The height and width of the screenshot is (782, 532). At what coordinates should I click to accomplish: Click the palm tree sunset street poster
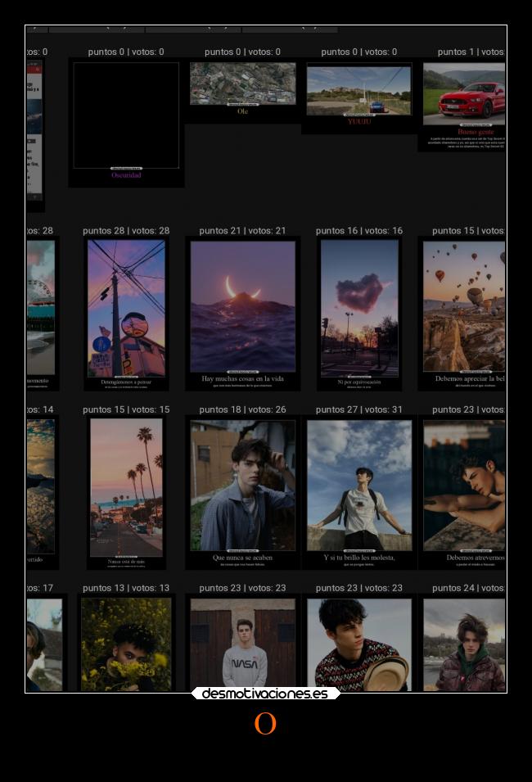126,486
